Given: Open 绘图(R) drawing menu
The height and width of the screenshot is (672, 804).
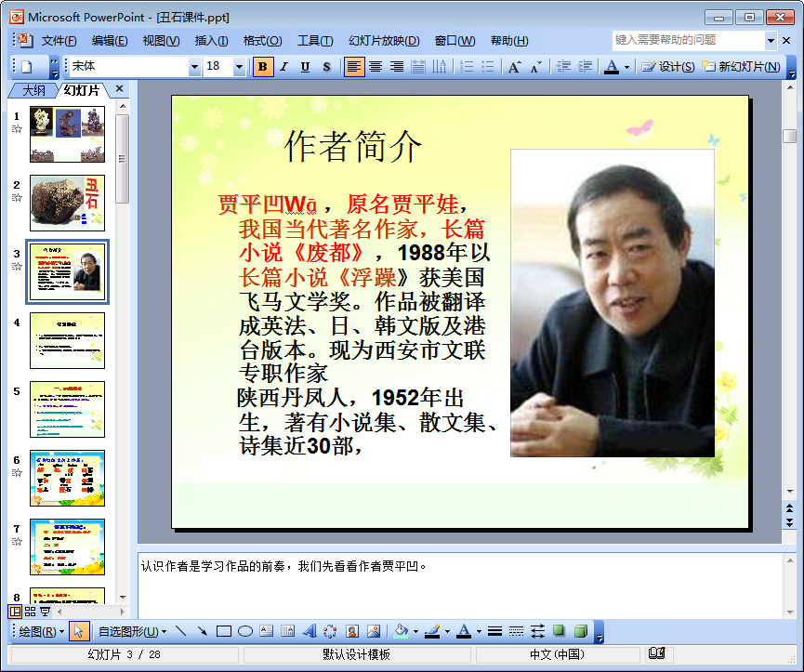Looking at the screenshot, I should (x=41, y=631).
